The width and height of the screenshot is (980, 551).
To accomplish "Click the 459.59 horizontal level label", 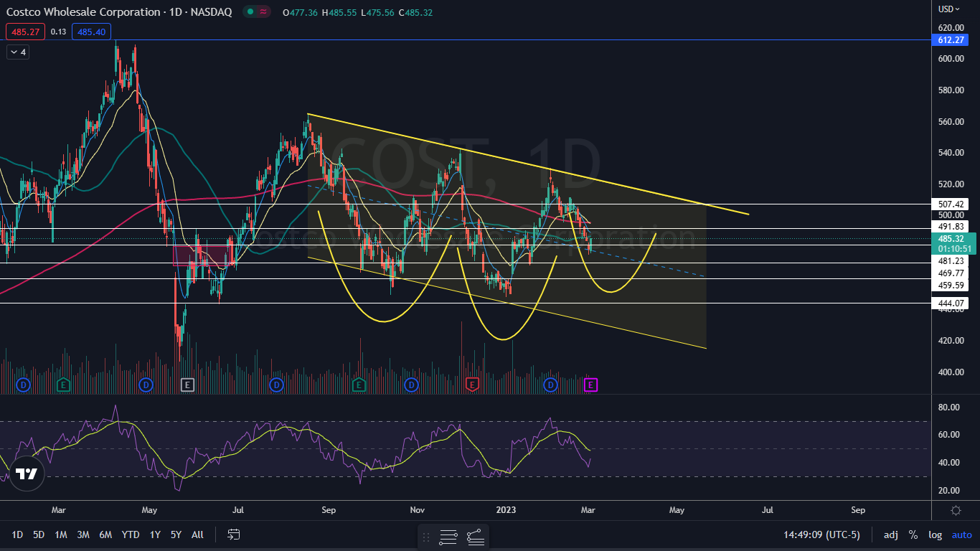I will point(949,286).
